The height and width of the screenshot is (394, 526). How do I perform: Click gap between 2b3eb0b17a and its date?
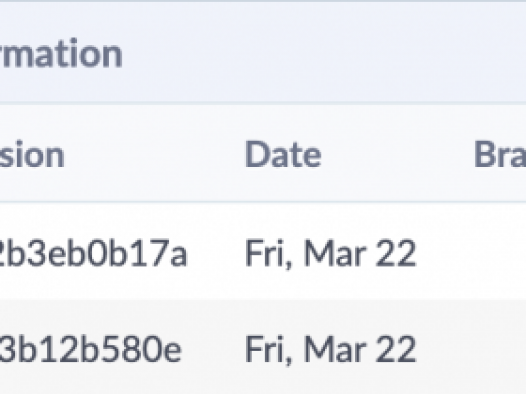216,253
